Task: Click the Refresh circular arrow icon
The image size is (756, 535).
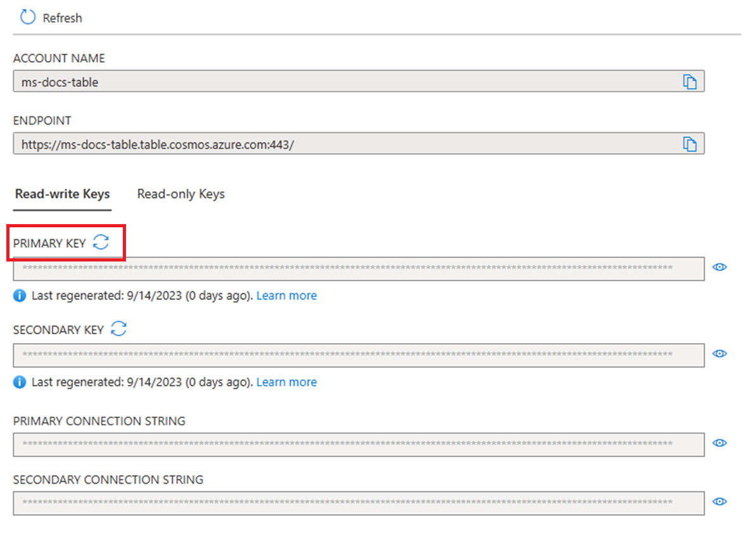Action: 27,17
